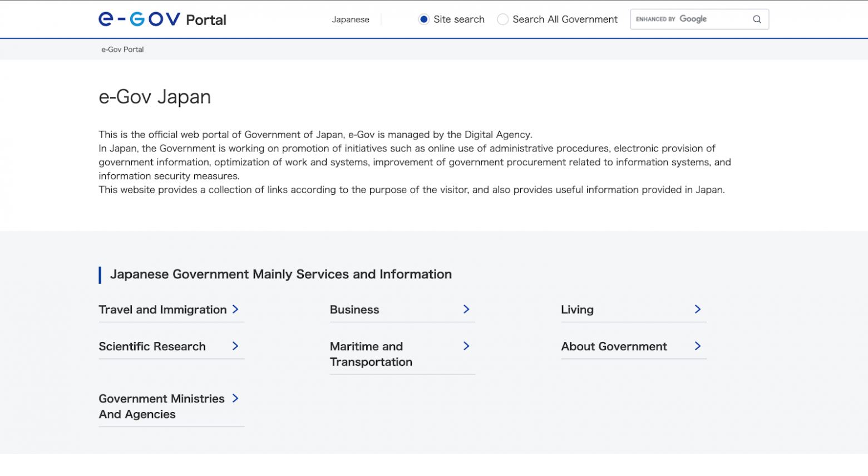Click the chevron beside Maritime and Transportation
868x476 pixels.
coord(466,346)
